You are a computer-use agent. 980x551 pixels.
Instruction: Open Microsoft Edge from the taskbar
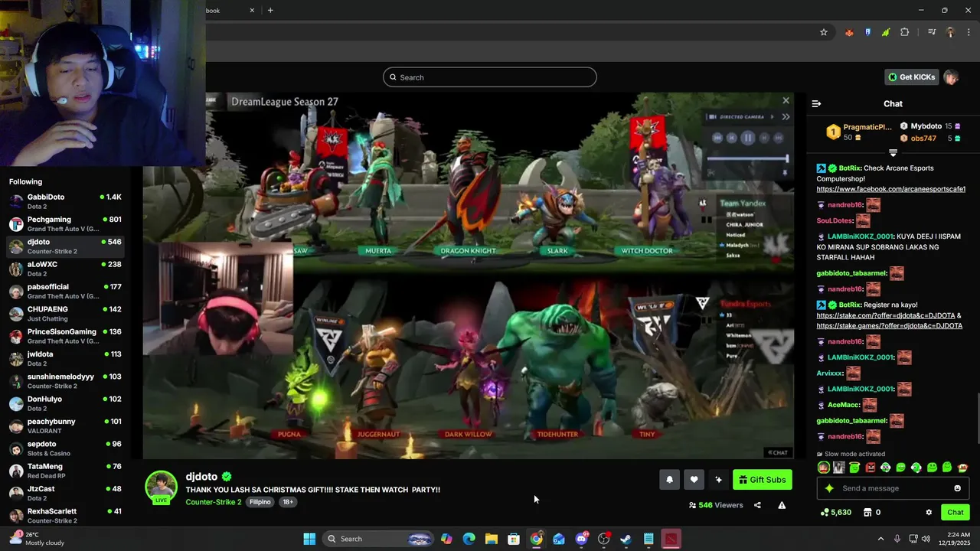coord(469,539)
